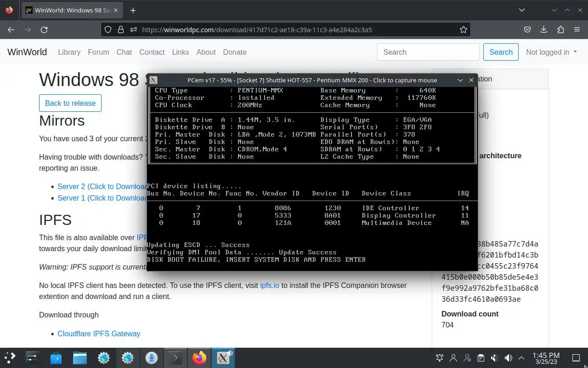Open About in WinWorld navigation

[206, 52]
